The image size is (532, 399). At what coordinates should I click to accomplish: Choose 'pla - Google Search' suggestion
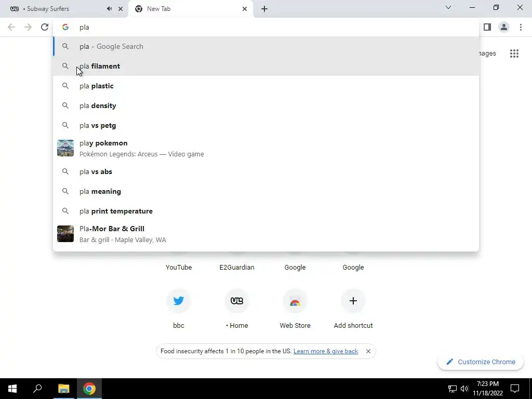266,46
